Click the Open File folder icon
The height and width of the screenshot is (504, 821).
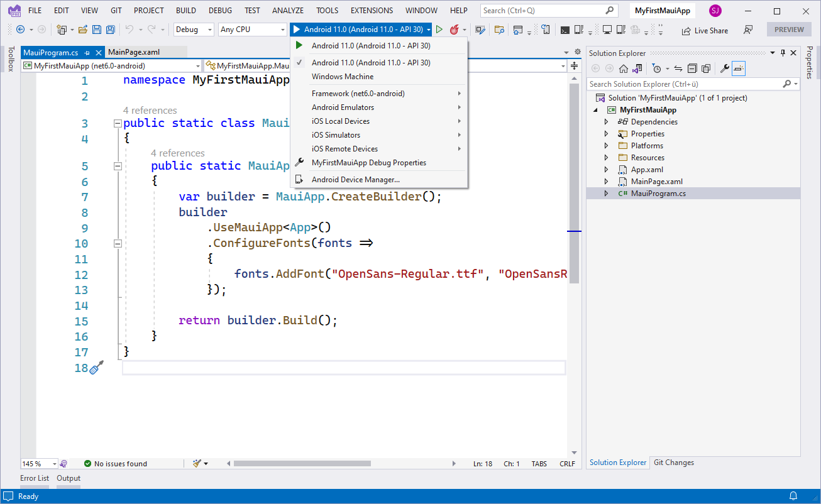coord(82,30)
